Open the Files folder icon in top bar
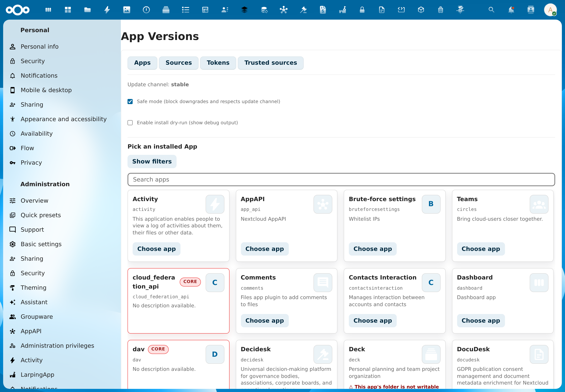The height and width of the screenshot is (392, 565). coord(87,10)
